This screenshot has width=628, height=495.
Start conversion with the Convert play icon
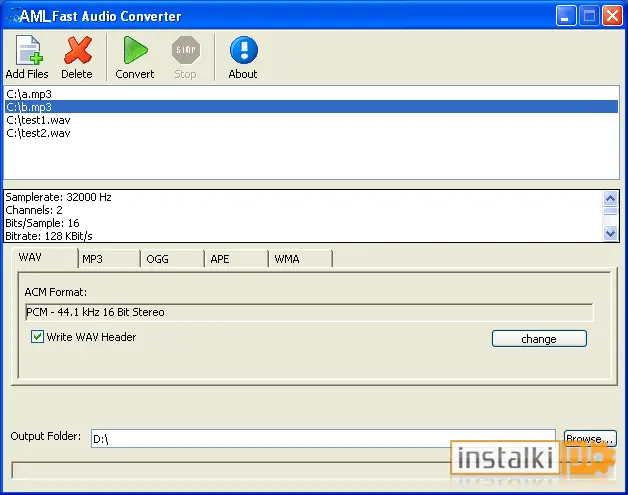[x=135, y=50]
